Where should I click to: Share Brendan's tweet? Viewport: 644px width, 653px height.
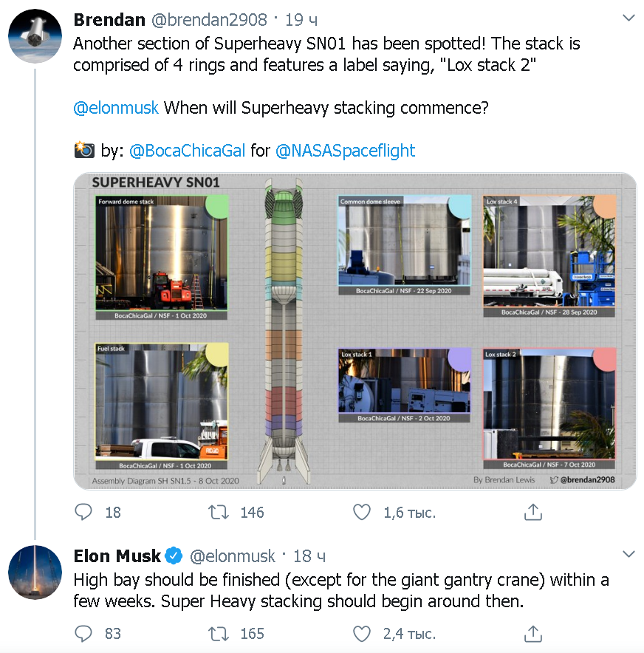[x=533, y=512]
